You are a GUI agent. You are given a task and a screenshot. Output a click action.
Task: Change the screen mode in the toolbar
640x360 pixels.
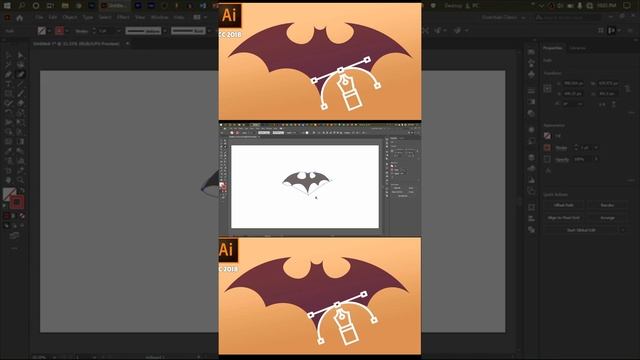point(14,236)
